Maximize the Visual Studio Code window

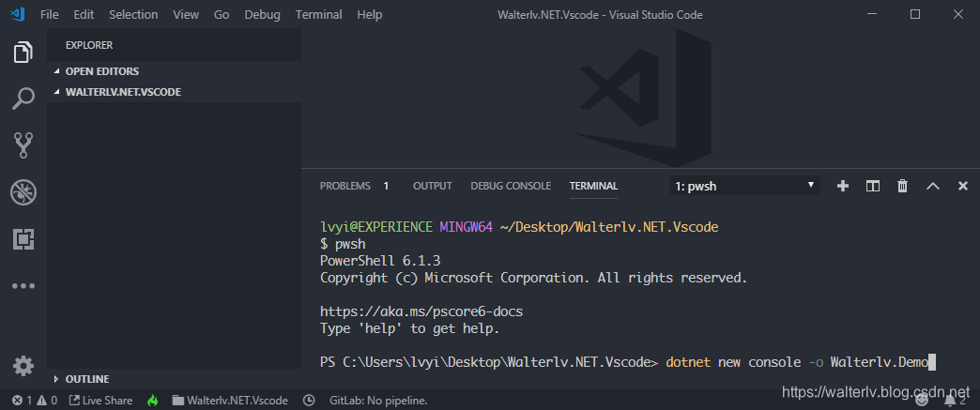click(915, 14)
